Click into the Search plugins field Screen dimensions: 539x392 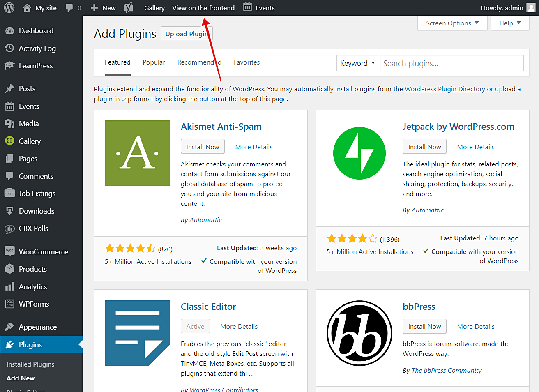coord(451,63)
